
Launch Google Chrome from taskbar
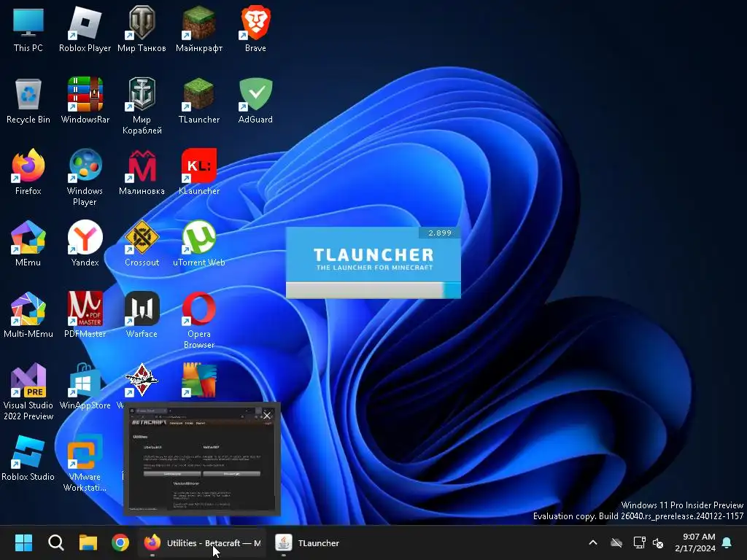120,542
